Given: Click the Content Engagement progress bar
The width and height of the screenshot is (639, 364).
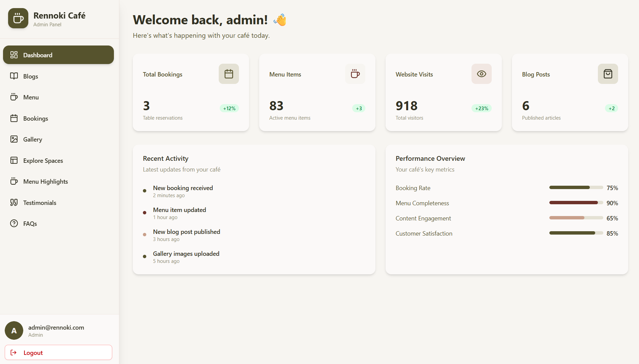Looking at the screenshot, I should tap(576, 218).
